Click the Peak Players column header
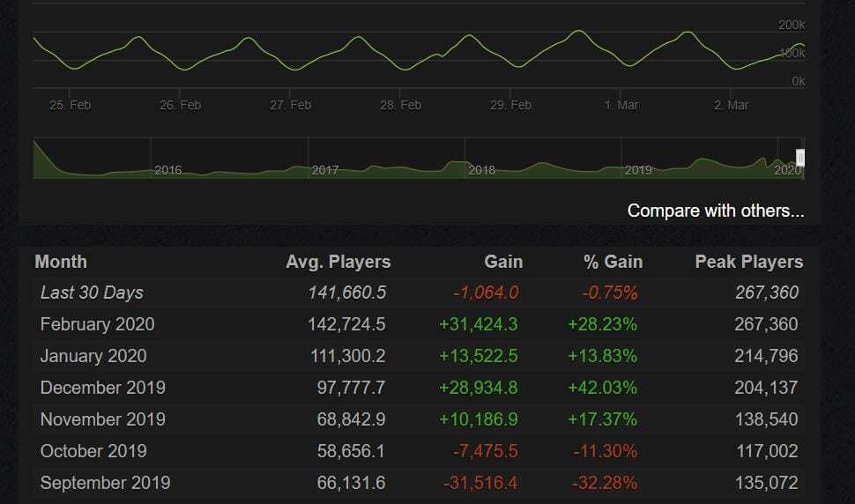The width and height of the screenshot is (855, 504). click(x=748, y=262)
